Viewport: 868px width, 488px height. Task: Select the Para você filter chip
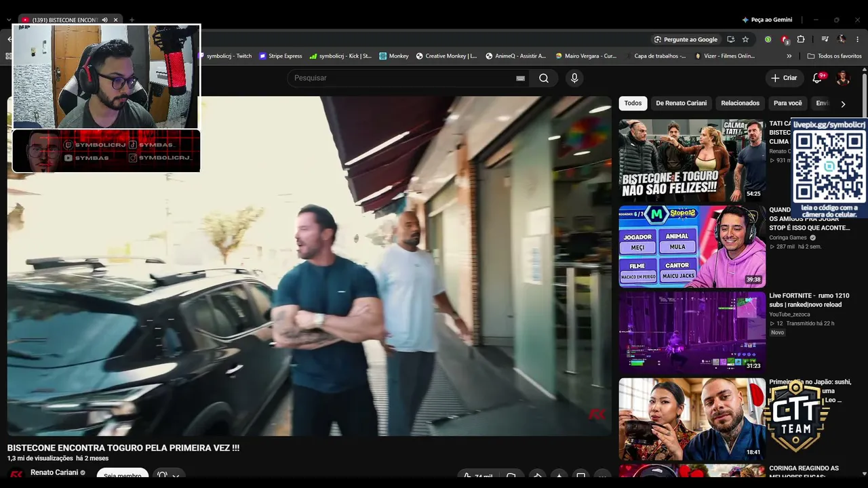tap(788, 103)
